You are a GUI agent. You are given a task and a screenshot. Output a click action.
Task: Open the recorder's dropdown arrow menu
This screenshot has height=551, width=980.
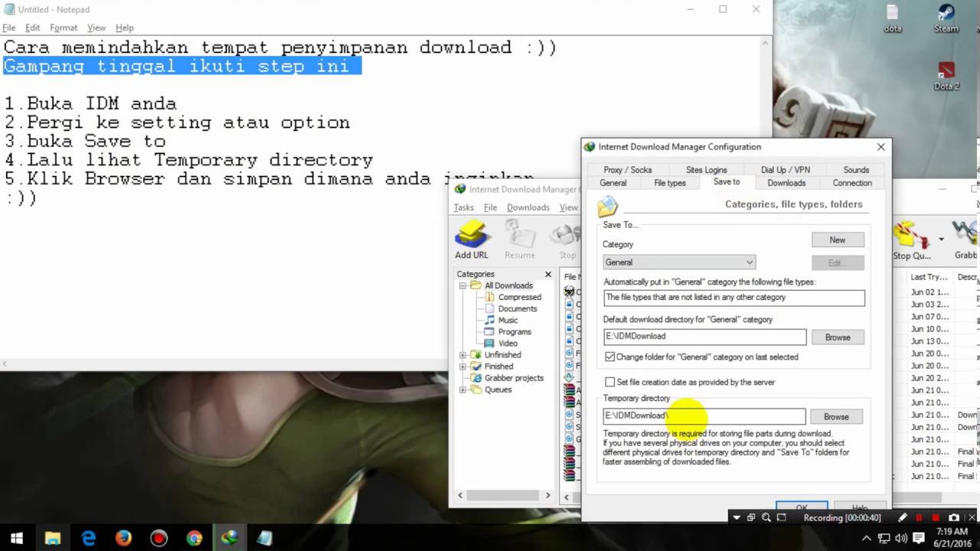737,518
